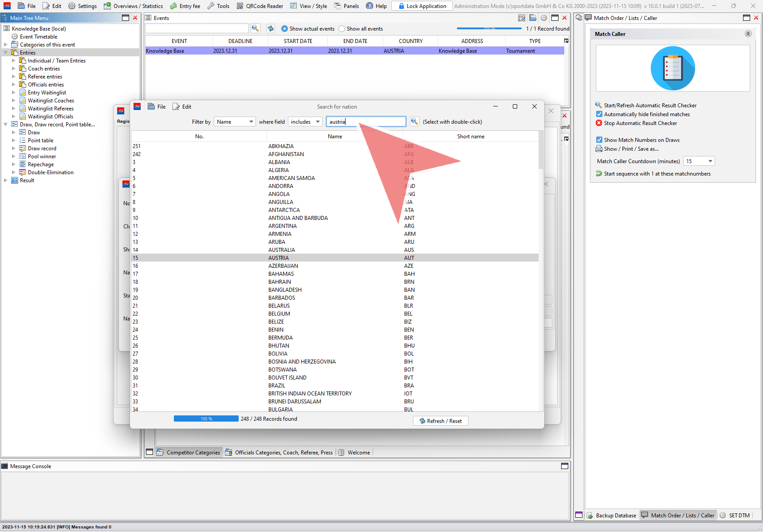This screenshot has width=763, height=532.
Task: Select Referee entries in tree
Action: click(x=45, y=76)
